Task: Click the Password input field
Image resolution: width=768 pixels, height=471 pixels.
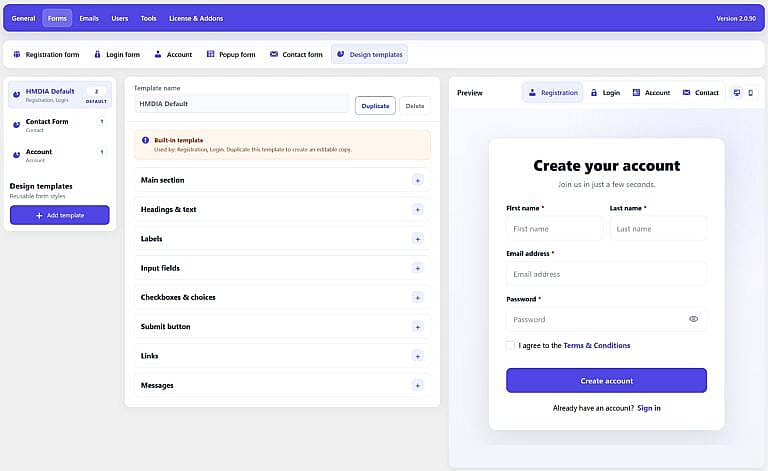Action: (606, 319)
